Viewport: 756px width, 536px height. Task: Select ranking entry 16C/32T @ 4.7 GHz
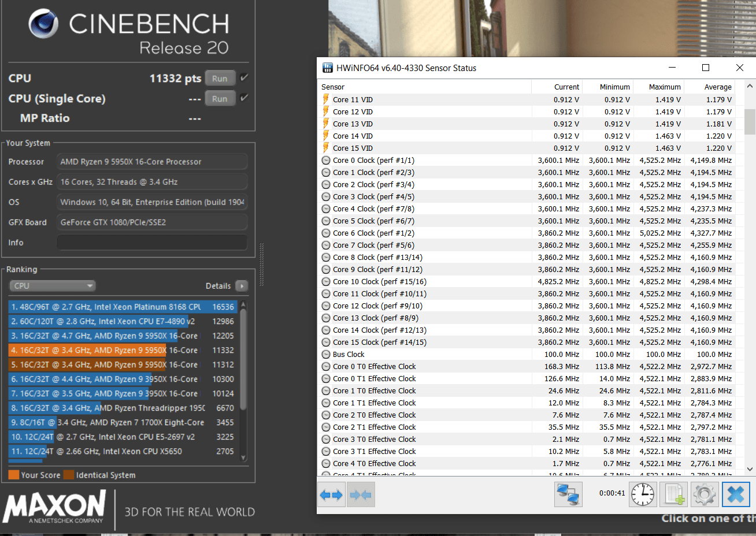click(123, 336)
